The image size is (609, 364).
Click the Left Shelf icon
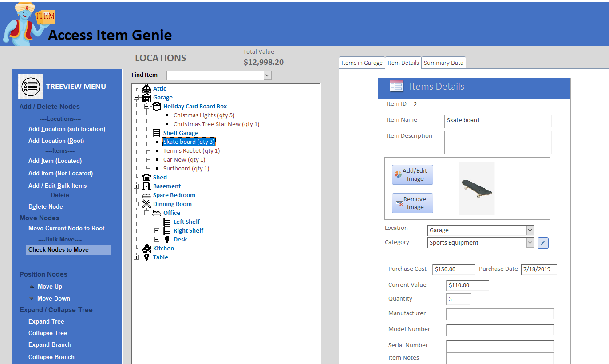click(167, 222)
